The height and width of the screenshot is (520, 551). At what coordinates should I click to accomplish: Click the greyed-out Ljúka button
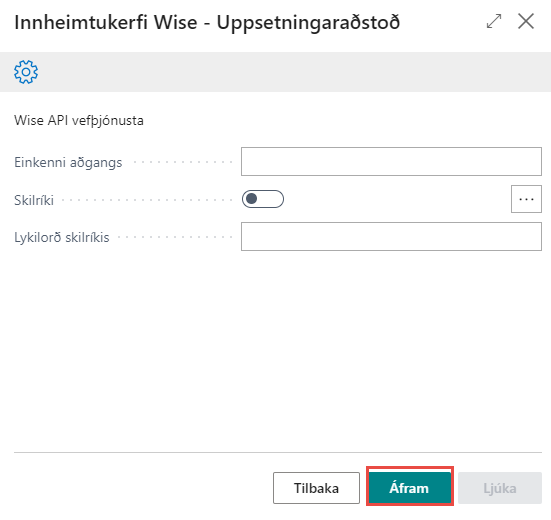(500, 488)
